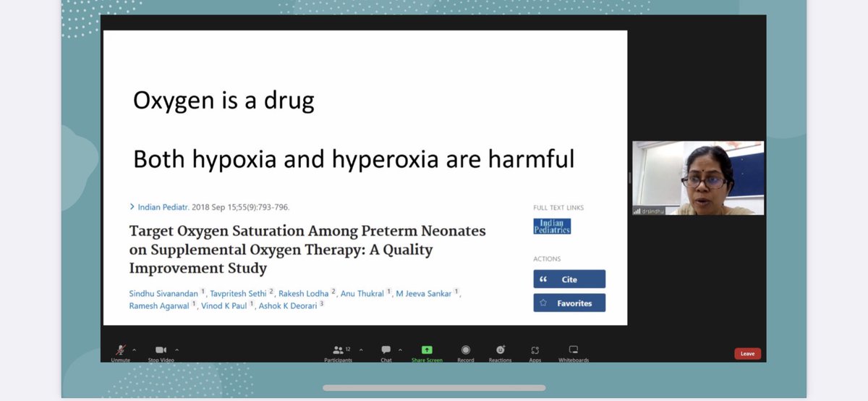Select the speaker video thumbnail

[x=698, y=178]
